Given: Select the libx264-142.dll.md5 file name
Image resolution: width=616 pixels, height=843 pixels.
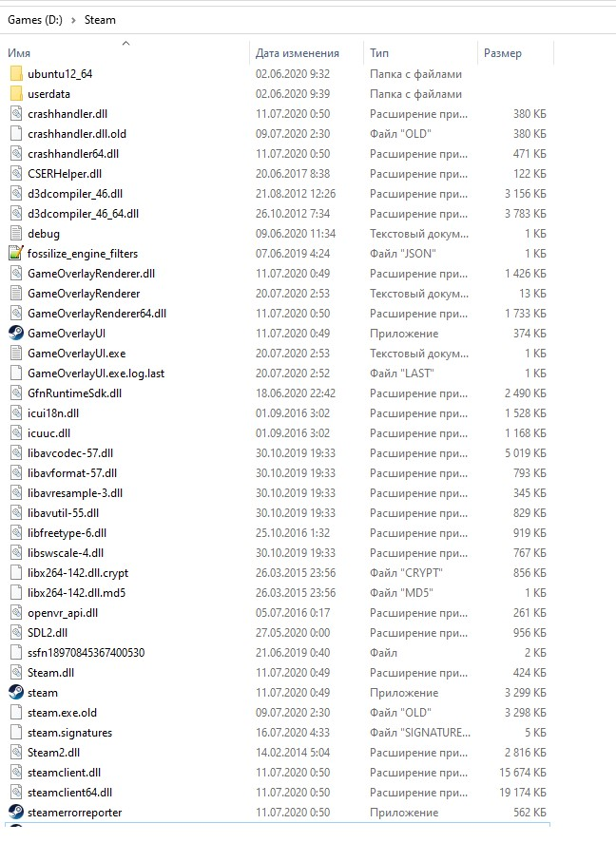Looking at the screenshot, I should pos(76,592).
